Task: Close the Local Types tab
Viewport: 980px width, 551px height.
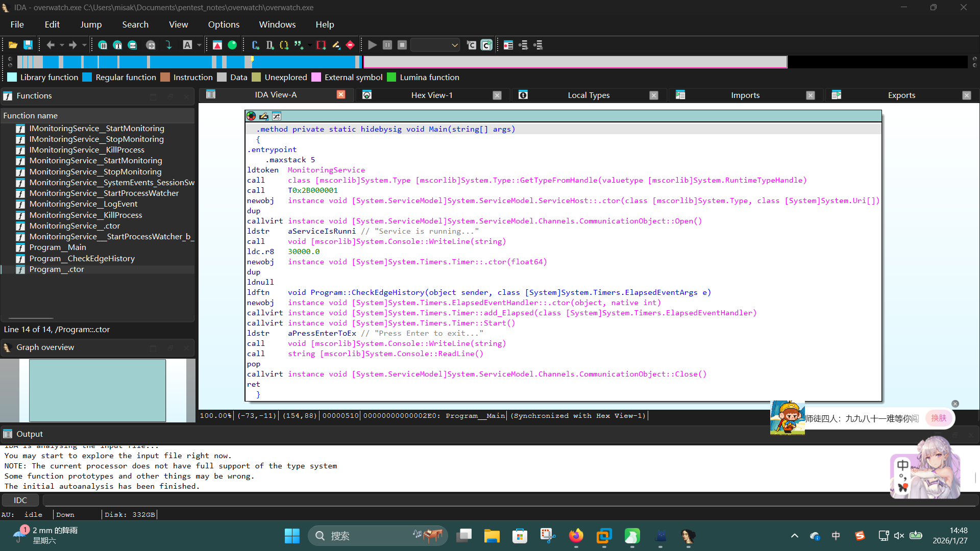Action: coord(653,95)
